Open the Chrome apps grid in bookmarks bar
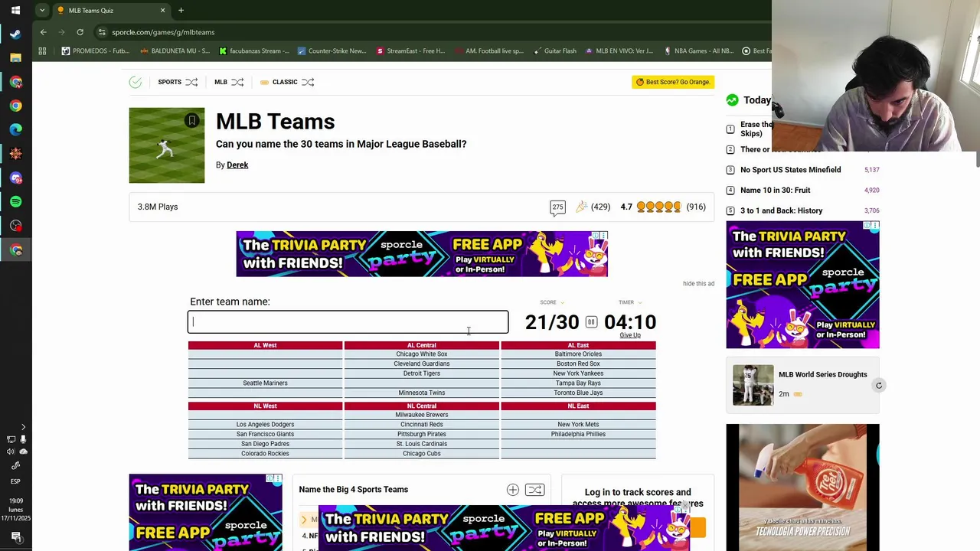The height and width of the screenshot is (551, 980). pyautogui.click(x=42, y=51)
